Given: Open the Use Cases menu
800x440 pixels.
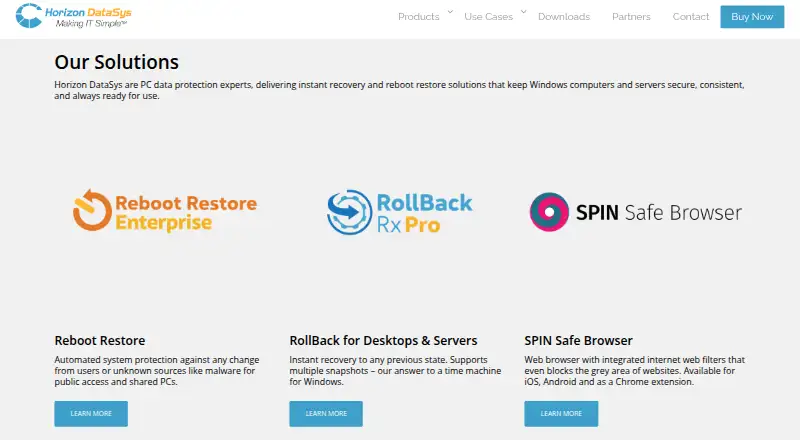Looking at the screenshot, I should pyautogui.click(x=488, y=17).
